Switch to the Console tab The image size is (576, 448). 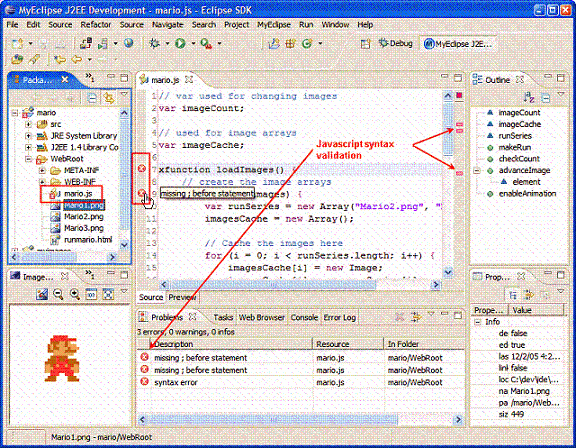pyautogui.click(x=304, y=317)
